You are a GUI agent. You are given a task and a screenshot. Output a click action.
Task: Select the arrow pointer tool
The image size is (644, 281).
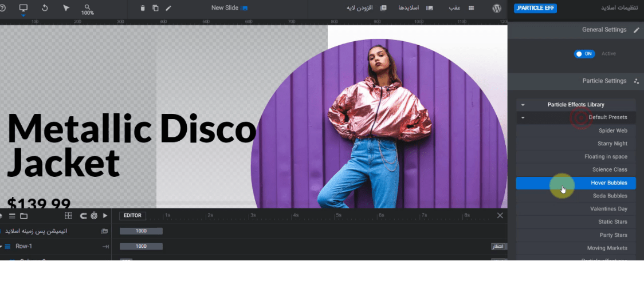[x=66, y=8]
